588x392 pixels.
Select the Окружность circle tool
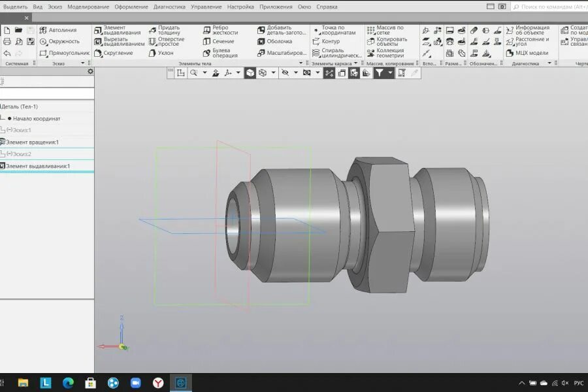pos(59,42)
